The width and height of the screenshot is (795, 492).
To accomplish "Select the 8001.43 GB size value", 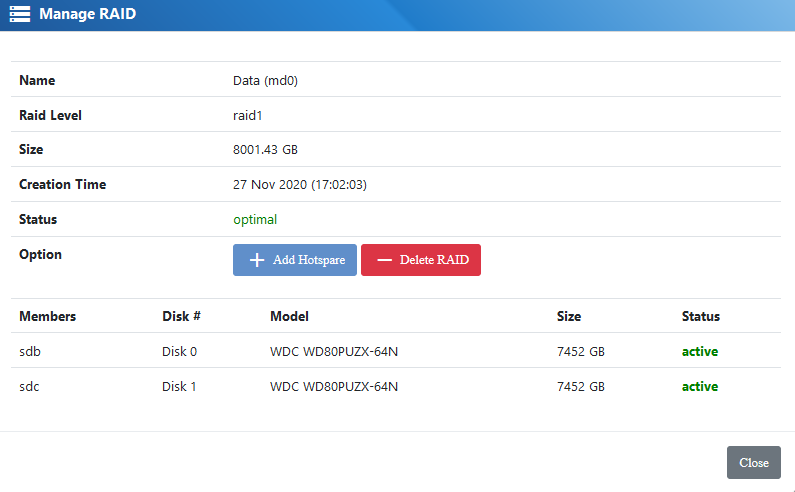I will coord(265,150).
